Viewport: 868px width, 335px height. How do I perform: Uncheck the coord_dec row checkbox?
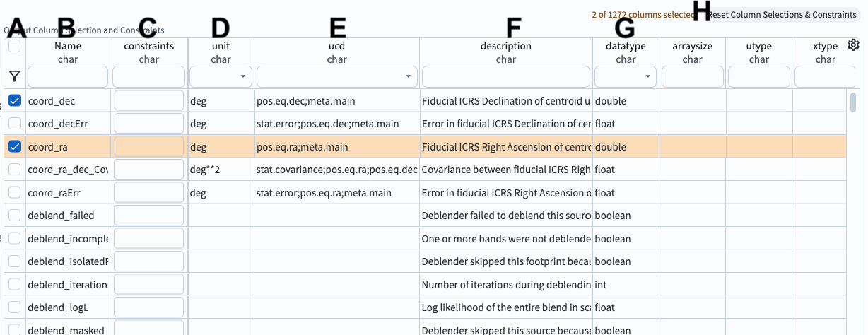14,101
